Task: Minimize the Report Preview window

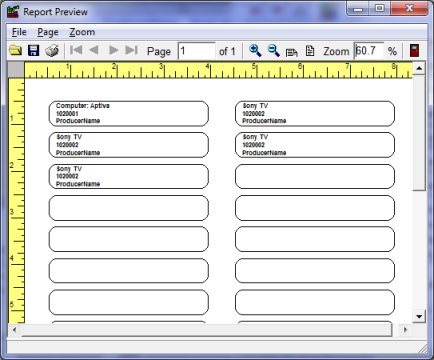Action: point(358,8)
